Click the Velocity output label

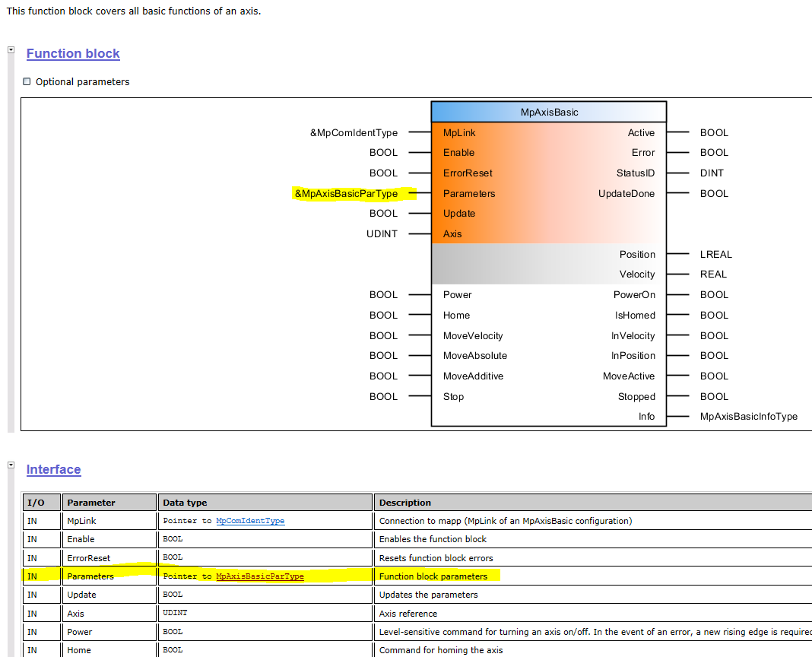(x=637, y=275)
